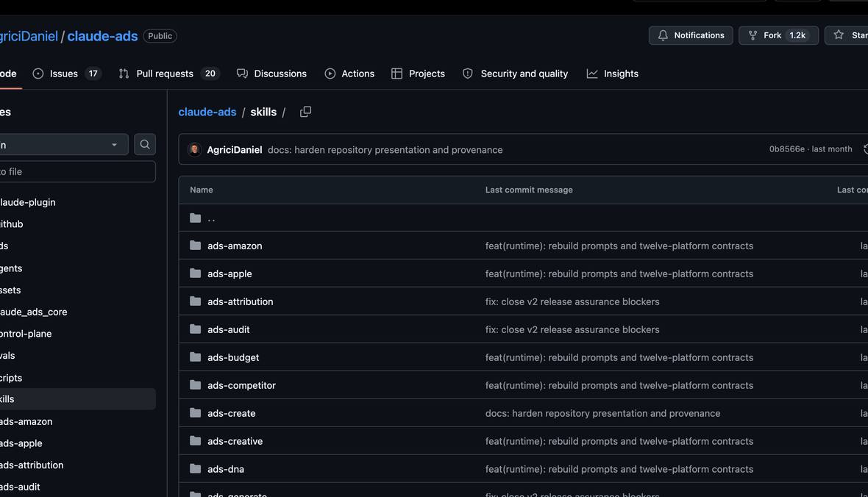Open latest commit message about repository presentation
The image size is (868, 497).
[385, 150]
